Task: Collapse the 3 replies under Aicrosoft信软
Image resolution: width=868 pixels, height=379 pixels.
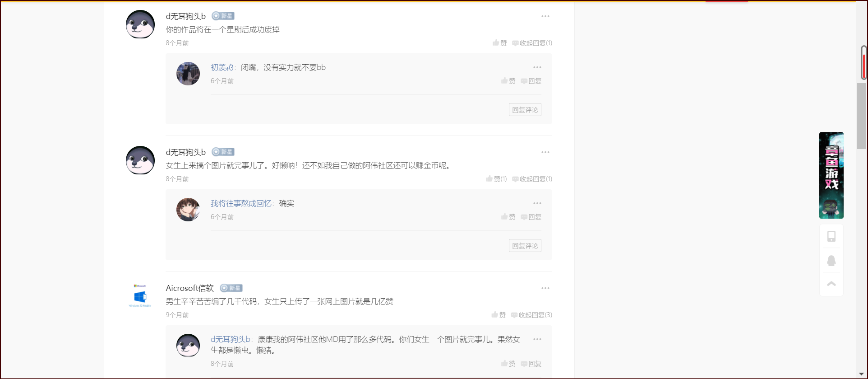Action: 531,315
